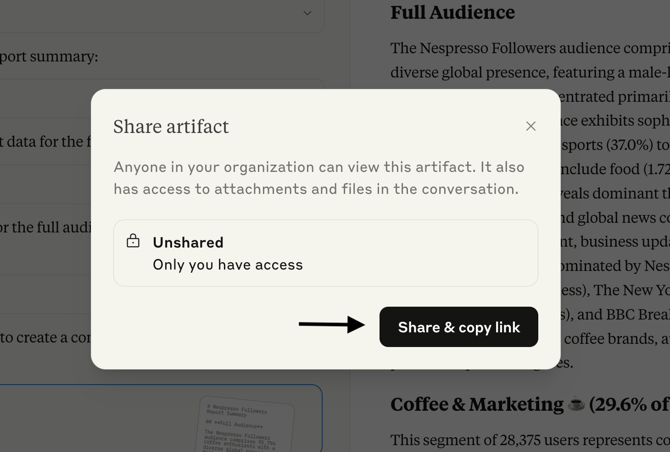Click the Coffee & Marketing heading
670x452 pixels.
tap(477, 404)
